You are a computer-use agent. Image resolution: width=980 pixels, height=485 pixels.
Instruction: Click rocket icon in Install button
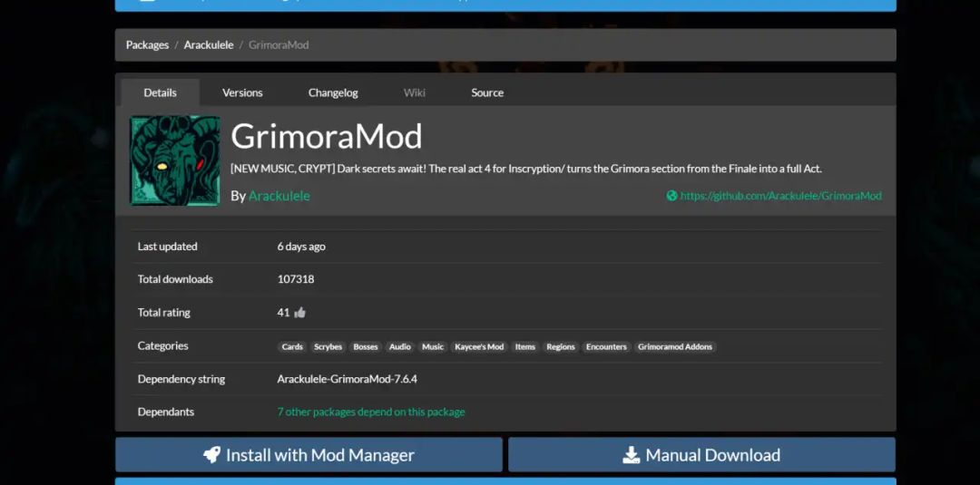click(x=211, y=455)
